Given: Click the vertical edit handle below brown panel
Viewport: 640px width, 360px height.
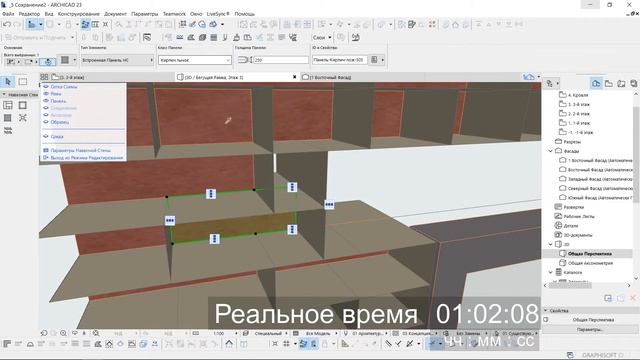Looking at the screenshot, I should pyautogui.click(x=214, y=239).
